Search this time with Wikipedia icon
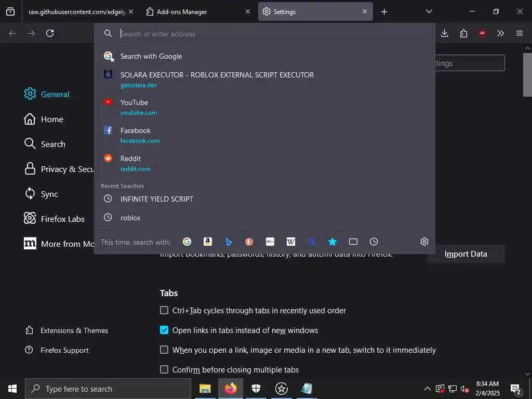 tap(291, 242)
